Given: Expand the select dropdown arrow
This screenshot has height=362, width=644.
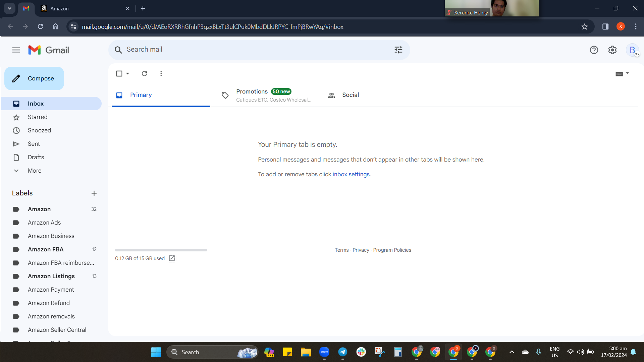Looking at the screenshot, I should [128, 73].
